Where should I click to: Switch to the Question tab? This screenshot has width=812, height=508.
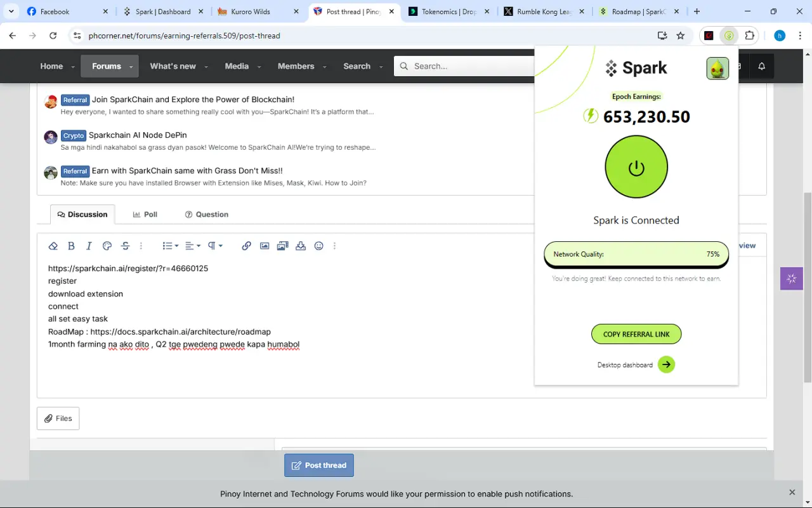click(207, 215)
